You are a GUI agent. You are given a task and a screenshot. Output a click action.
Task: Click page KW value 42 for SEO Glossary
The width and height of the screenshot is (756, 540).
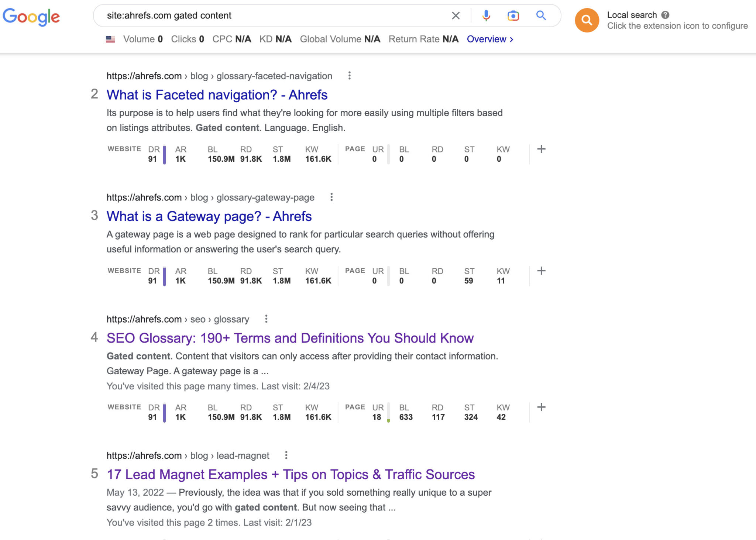click(x=501, y=417)
